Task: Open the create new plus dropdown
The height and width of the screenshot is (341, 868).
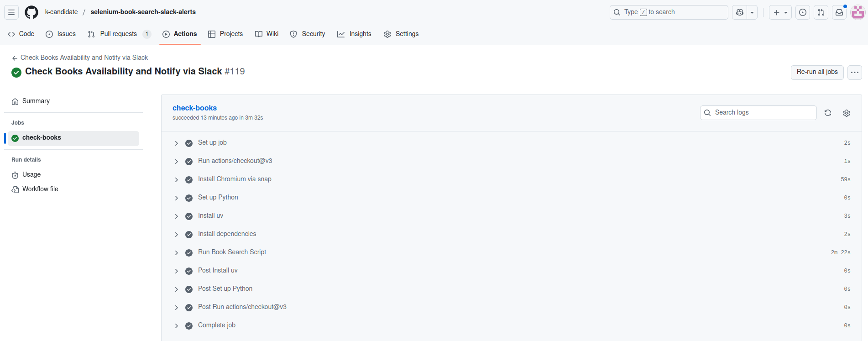Action: coord(780,12)
